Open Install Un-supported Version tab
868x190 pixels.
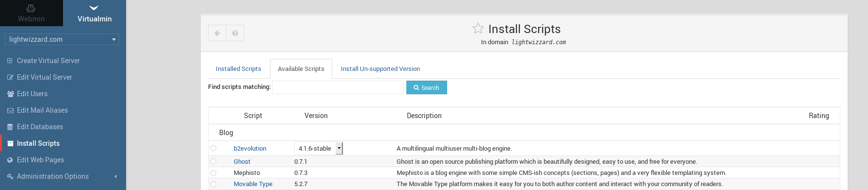tap(380, 69)
